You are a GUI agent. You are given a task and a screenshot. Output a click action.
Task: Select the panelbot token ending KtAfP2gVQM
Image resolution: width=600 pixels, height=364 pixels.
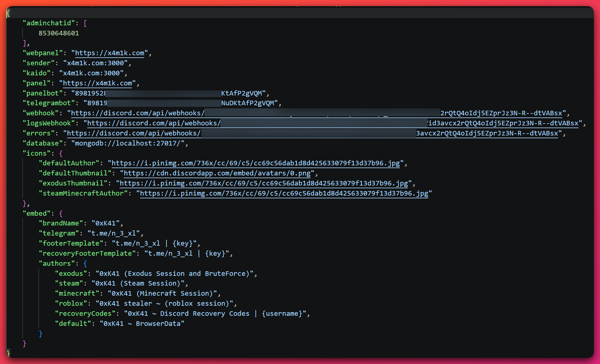click(x=168, y=93)
